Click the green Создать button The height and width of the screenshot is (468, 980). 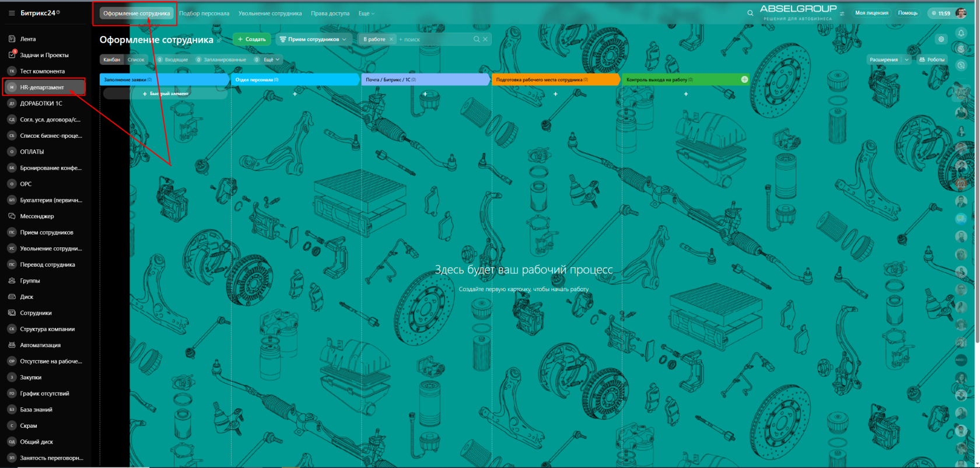click(252, 39)
